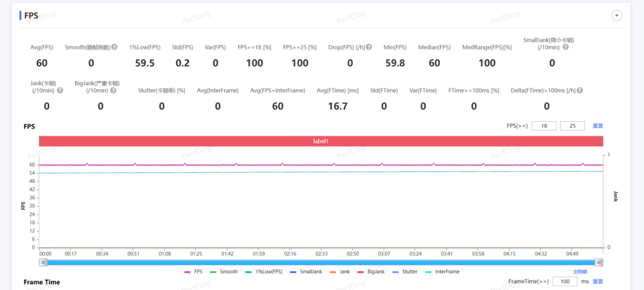Collapse the FPS panel with the dropdown arrow
644x290 pixels.
pyautogui.click(x=617, y=15)
